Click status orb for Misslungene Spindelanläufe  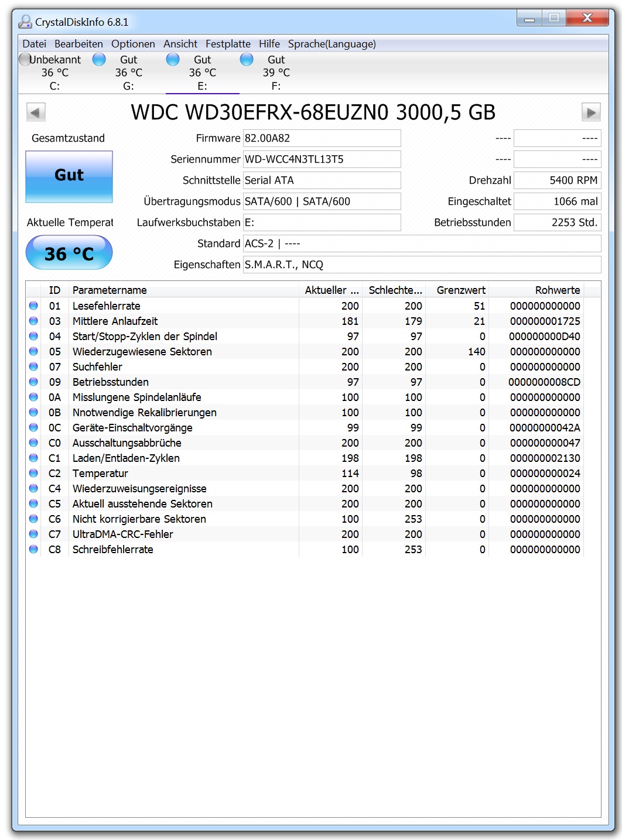pyautogui.click(x=33, y=397)
